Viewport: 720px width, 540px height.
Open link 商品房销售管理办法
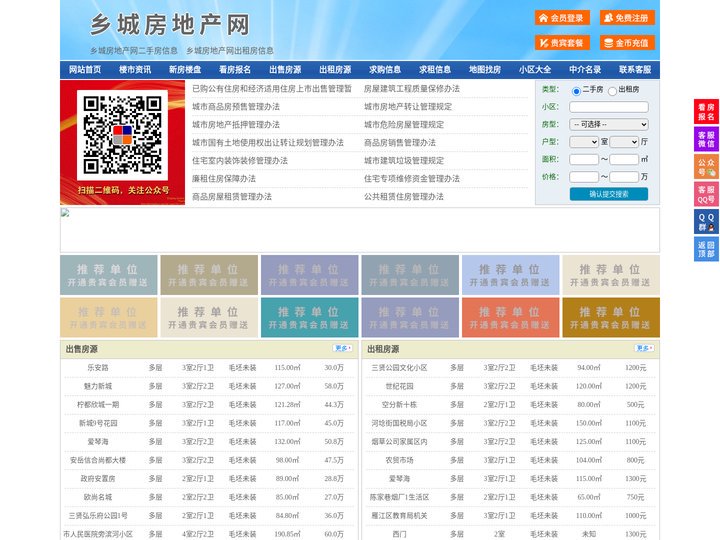pyautogui.click(x=399, y=143)
